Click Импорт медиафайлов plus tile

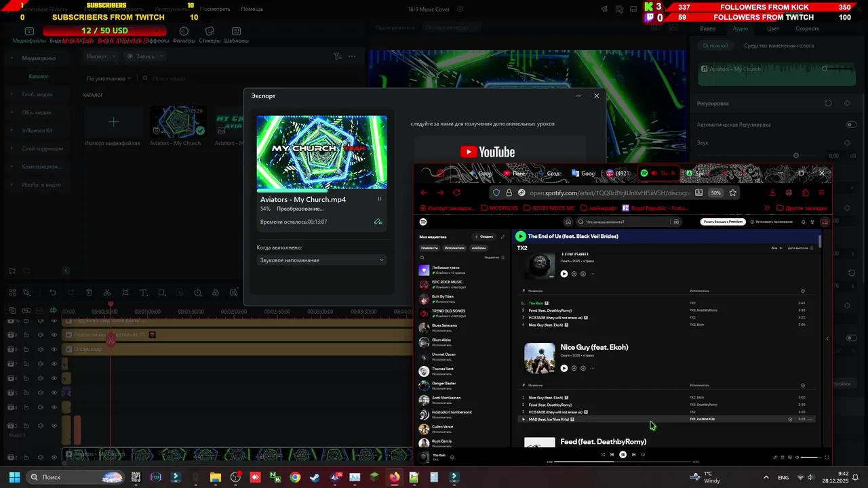(113, 122)
